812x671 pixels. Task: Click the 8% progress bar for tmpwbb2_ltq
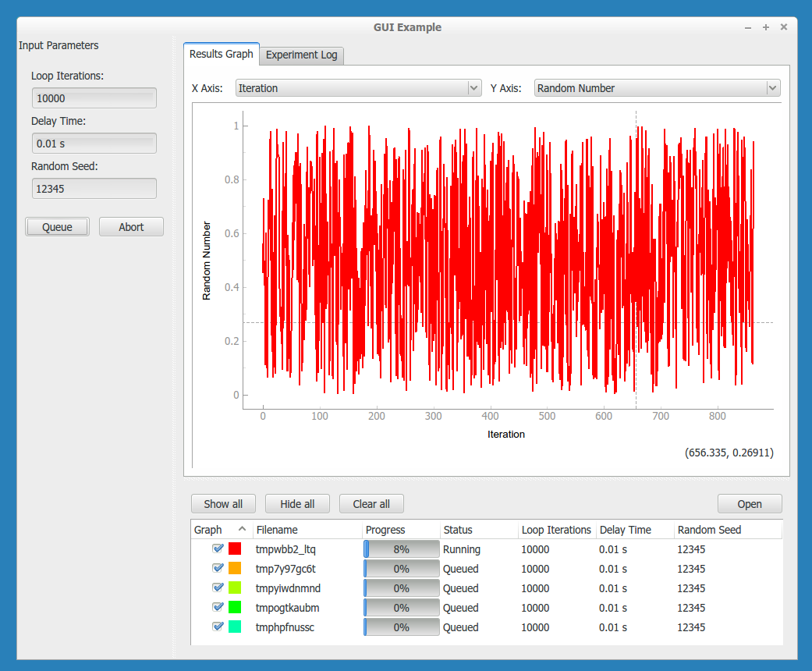tap(402, 549)
